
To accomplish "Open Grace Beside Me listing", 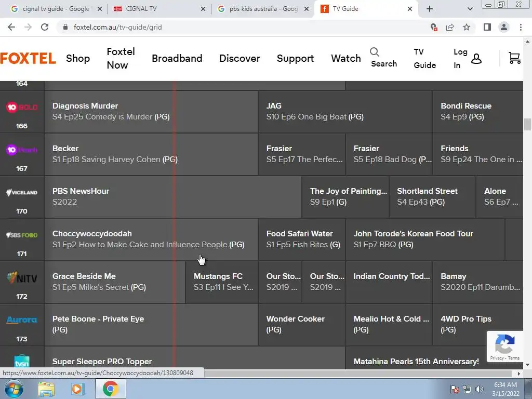I will tap(115, 282).
